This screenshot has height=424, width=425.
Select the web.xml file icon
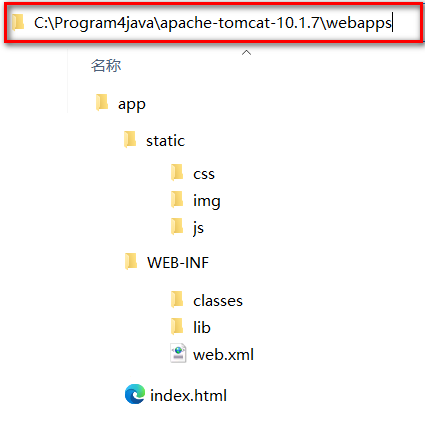click(178, 353)
